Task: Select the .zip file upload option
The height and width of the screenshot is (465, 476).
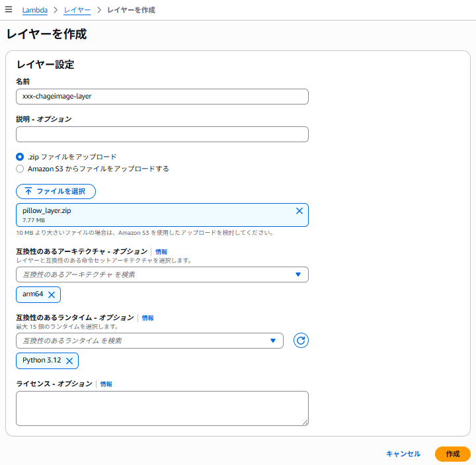Action: coord(20,157)
